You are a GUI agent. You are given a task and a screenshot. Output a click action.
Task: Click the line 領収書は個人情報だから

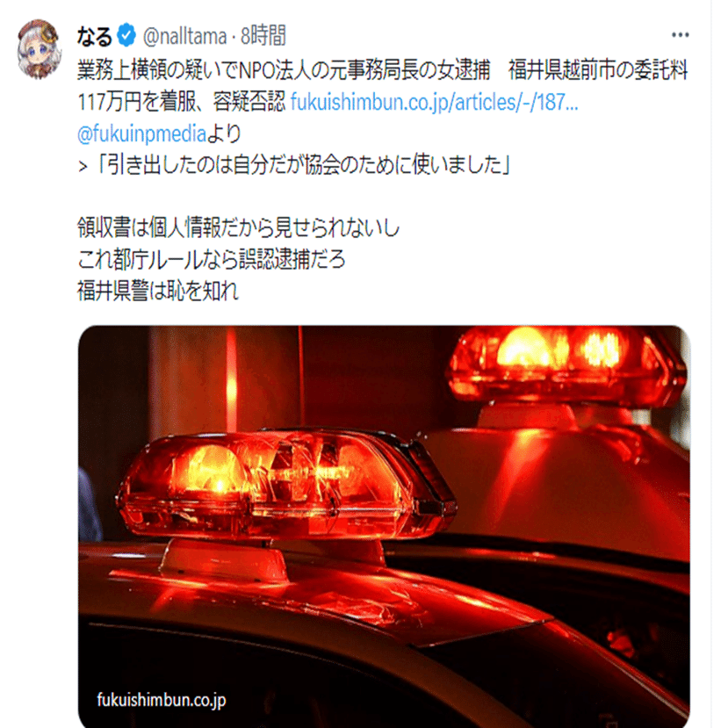point(238,228)
